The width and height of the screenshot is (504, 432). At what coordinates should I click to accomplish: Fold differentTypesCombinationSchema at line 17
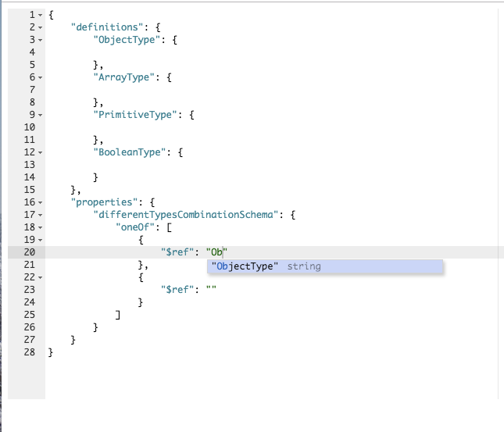(x=40, y=215)
